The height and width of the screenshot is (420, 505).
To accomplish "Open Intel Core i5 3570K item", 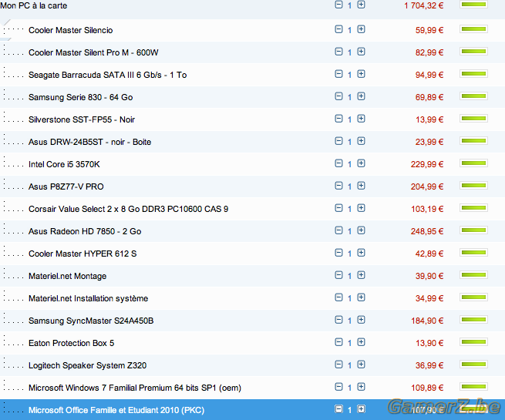I will pyautogui.click(x=64, y=164).
